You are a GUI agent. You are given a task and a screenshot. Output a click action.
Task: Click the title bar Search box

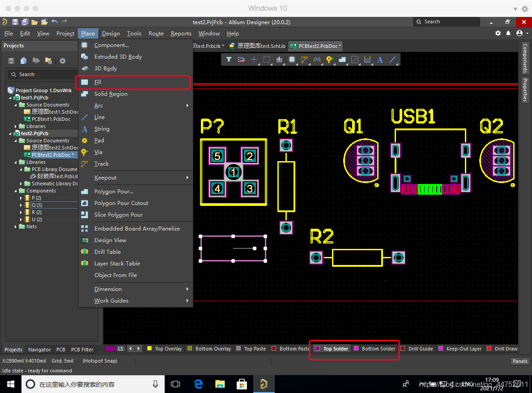coord(447,22)
